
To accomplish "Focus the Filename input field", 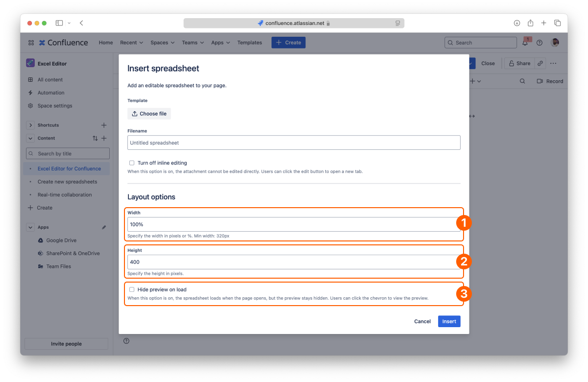I will [x=294, y=143].
